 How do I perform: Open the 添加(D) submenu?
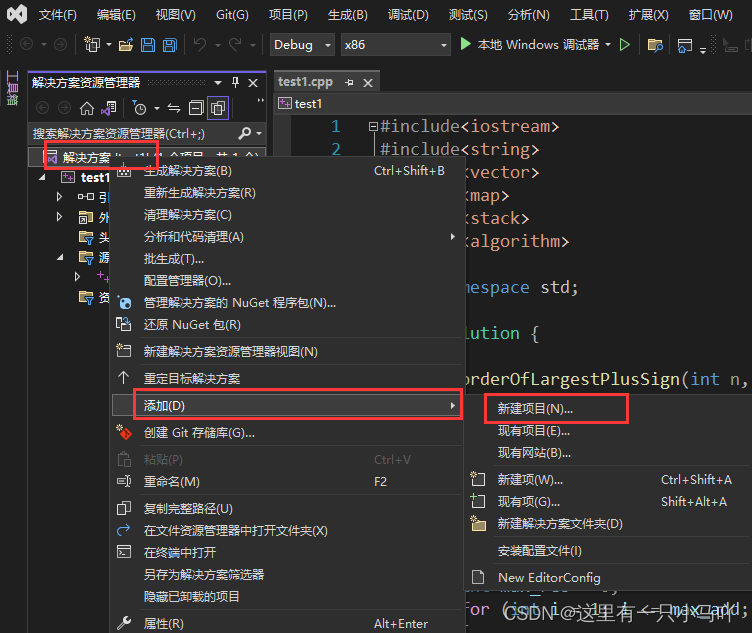pyautogui.click(x=286, y=406)
